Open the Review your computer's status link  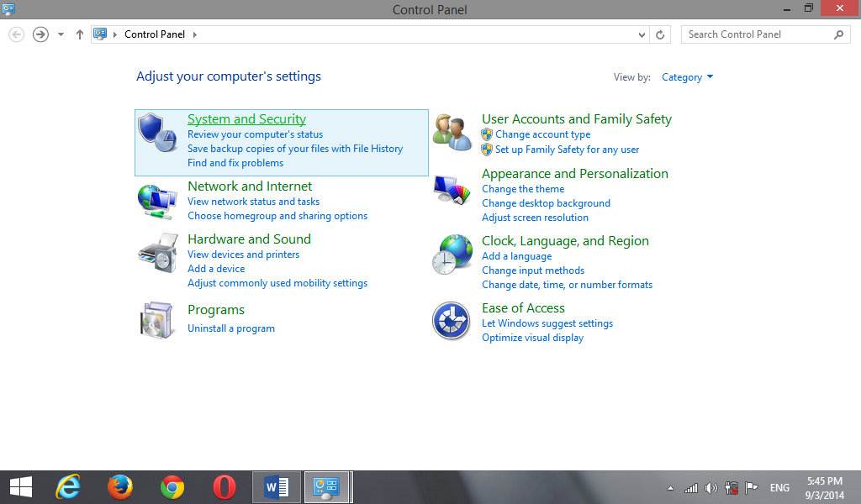pos(254,134)
